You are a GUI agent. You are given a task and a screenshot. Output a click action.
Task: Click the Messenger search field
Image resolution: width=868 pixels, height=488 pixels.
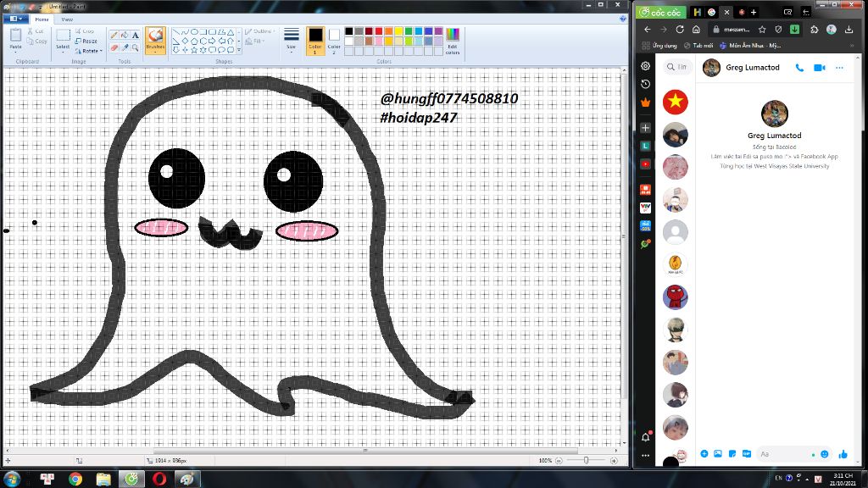coord(677,67)
